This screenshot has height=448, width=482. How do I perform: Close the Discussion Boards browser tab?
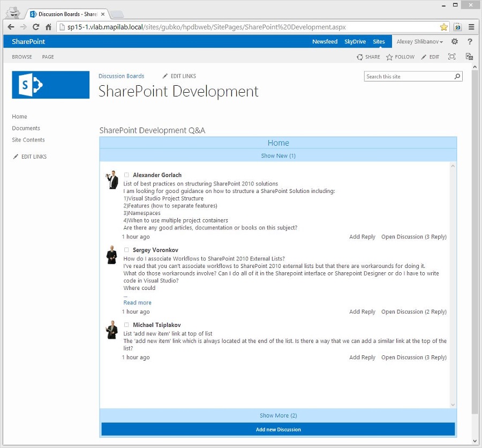(103, 14)
